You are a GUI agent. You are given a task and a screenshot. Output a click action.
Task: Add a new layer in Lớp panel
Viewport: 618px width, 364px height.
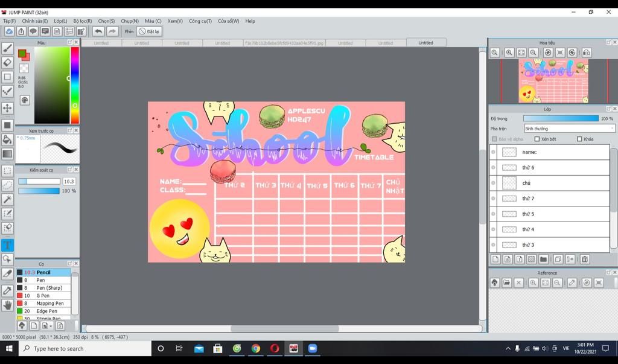tap(495, 259)
